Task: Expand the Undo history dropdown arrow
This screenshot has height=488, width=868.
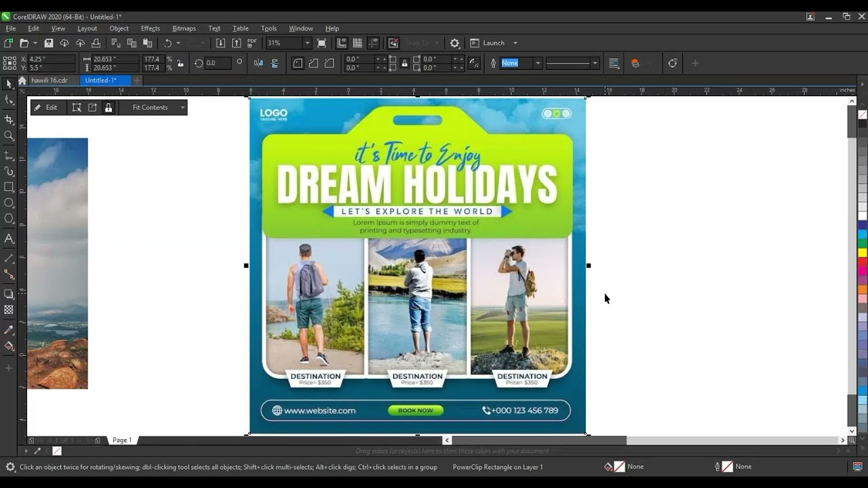Action: point(178,43)
